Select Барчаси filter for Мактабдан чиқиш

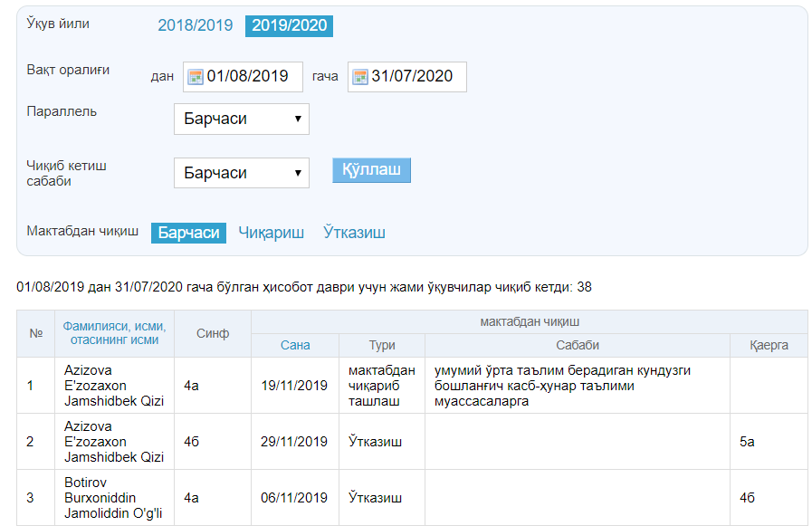188,233
